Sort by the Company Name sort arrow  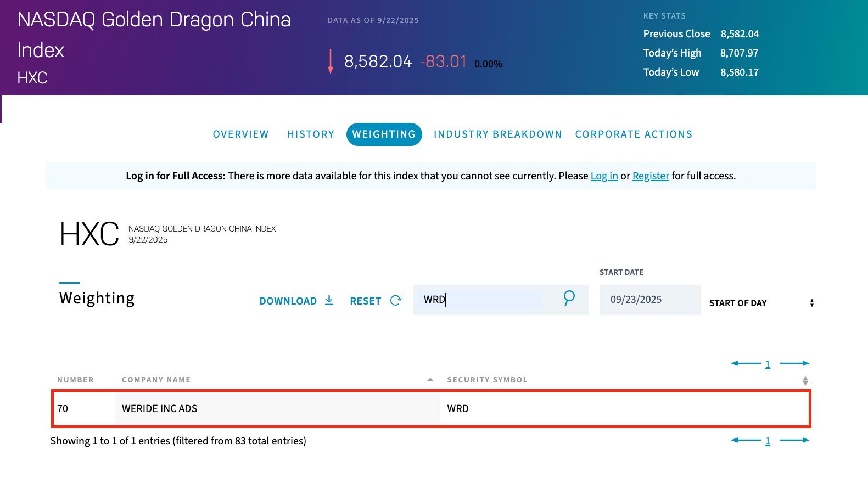point(430,380)
